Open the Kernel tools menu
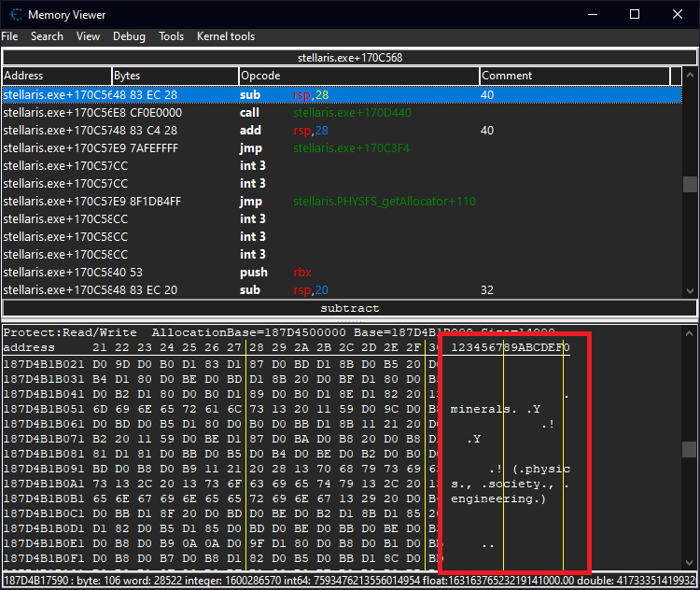Image resolution: width=700 pixels, height=590 pixels. (x=226, y=36)
